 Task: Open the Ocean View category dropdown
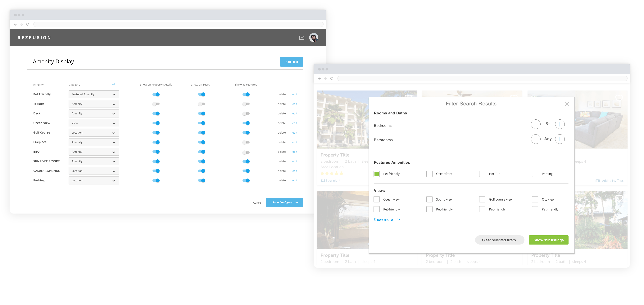point(94,123)
